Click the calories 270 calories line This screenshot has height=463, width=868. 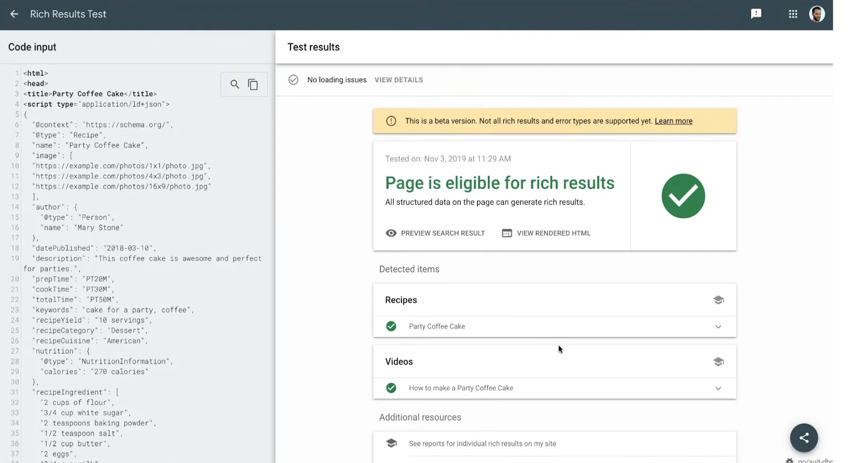pyautogui.click(x=94, y=372)
